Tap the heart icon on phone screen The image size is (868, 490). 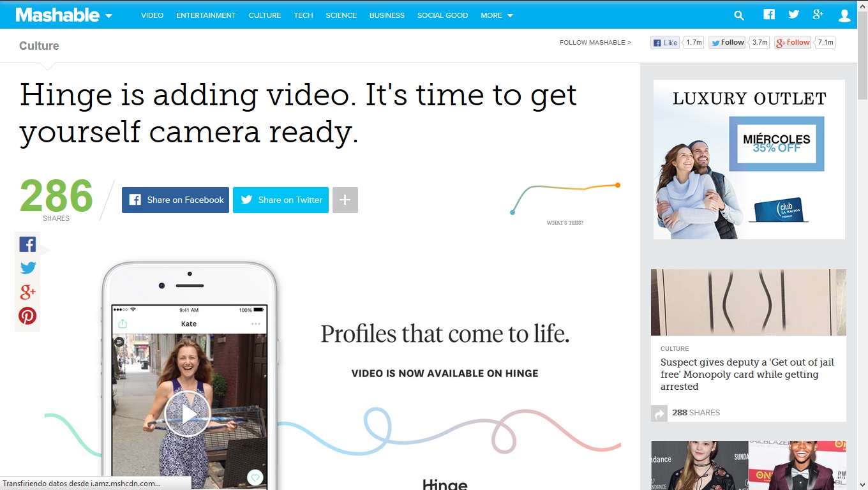[255, 477]
